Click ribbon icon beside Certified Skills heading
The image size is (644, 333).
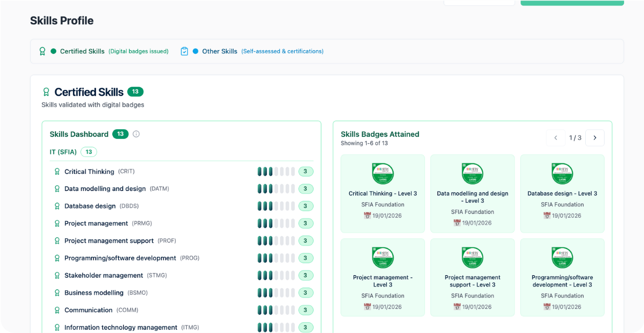pos(46,92)
